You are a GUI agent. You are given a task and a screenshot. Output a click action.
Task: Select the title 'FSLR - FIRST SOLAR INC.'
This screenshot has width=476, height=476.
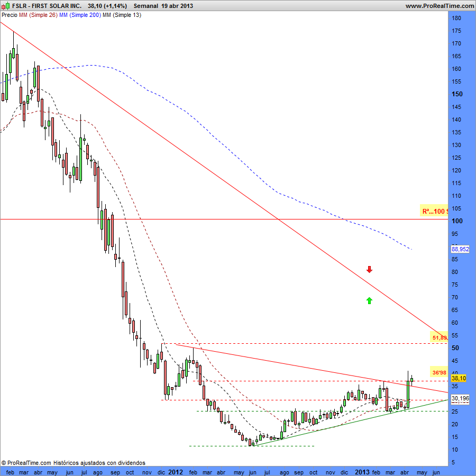(47, 6)
